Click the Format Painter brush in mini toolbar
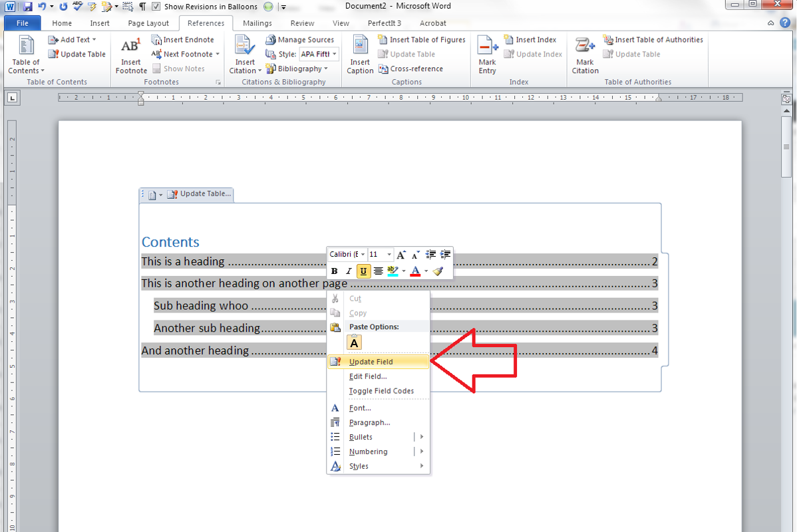 pos(438,271)
